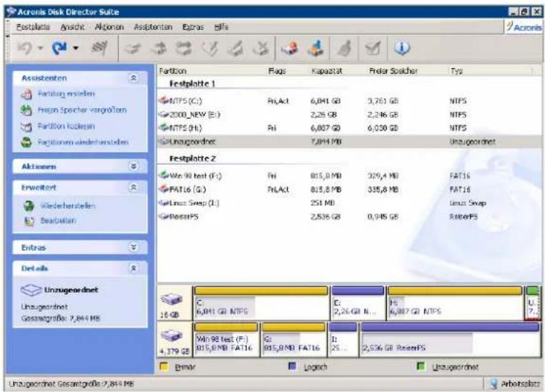
Task: Click the 'Partition erstellen' link
Action: click(66, 94)
